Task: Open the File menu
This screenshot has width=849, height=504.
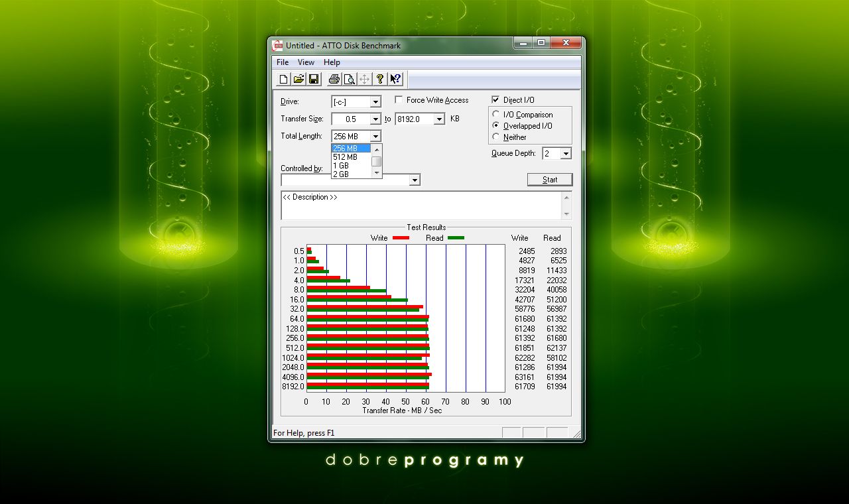Action: pos(283,62)
